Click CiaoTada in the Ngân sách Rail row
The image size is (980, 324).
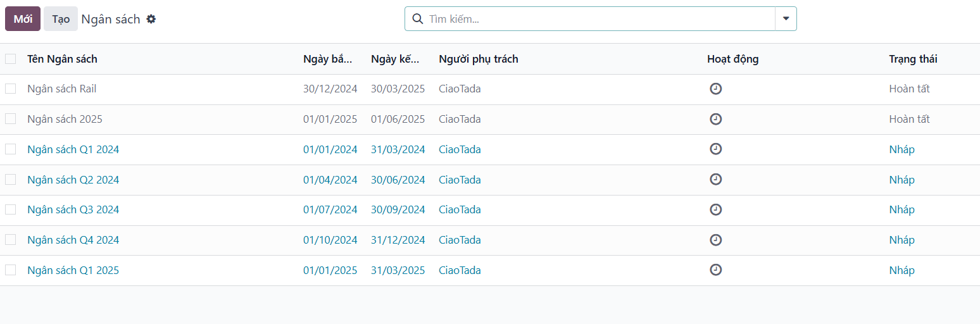460,89
